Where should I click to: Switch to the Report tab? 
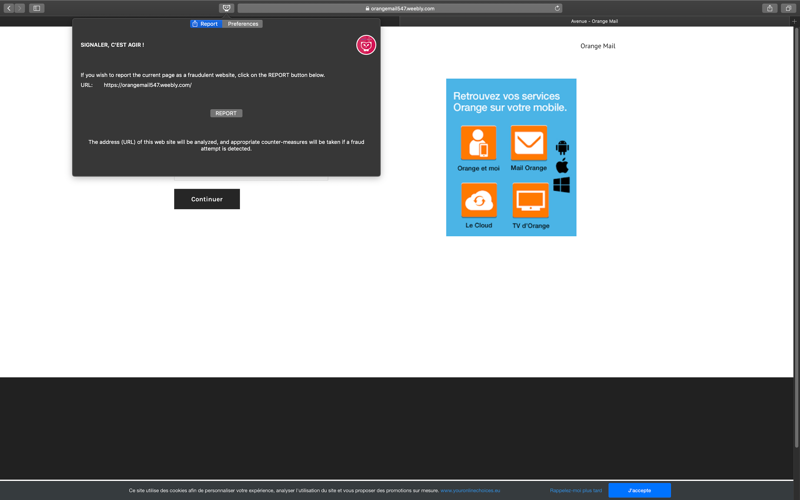[x=206, y=24]
